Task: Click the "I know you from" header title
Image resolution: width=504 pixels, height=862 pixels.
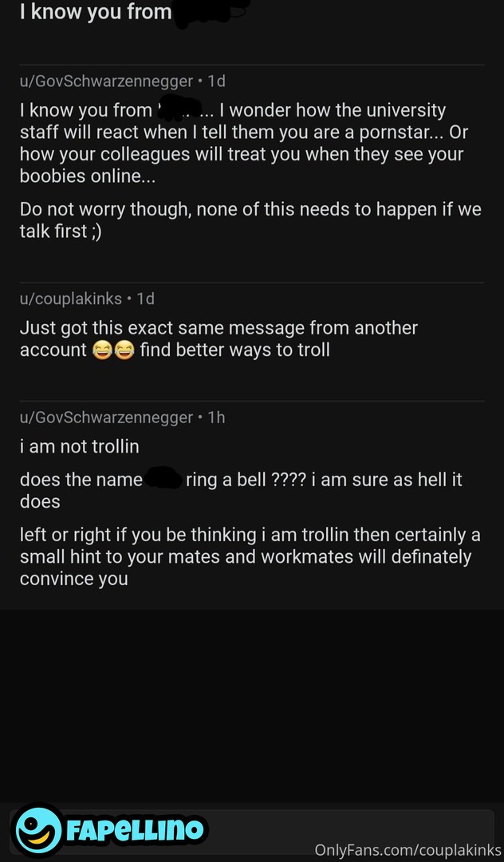Action: coord(96,12)
